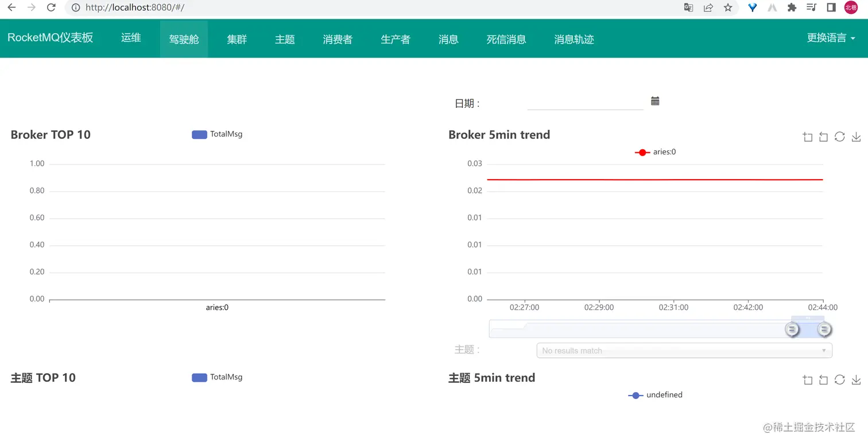Open the gray triangle extension icon
Viewport: 868px width, 446px height.
(772, 7)
